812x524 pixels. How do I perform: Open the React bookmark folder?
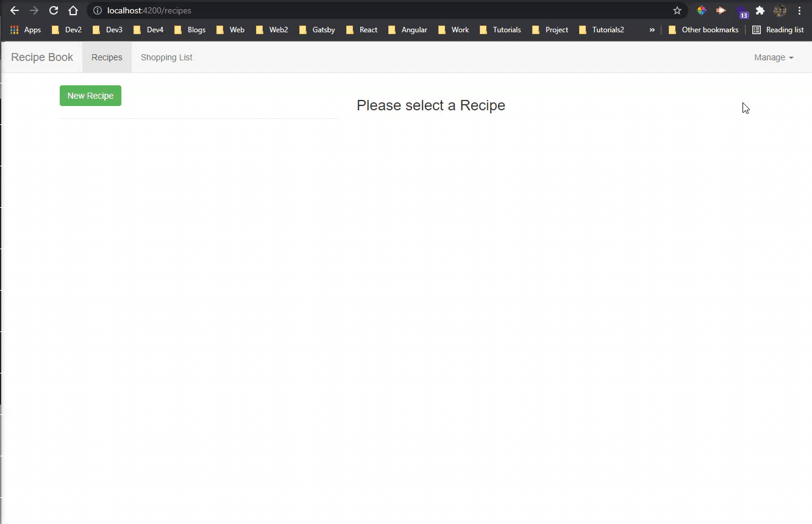click(361, 29)
